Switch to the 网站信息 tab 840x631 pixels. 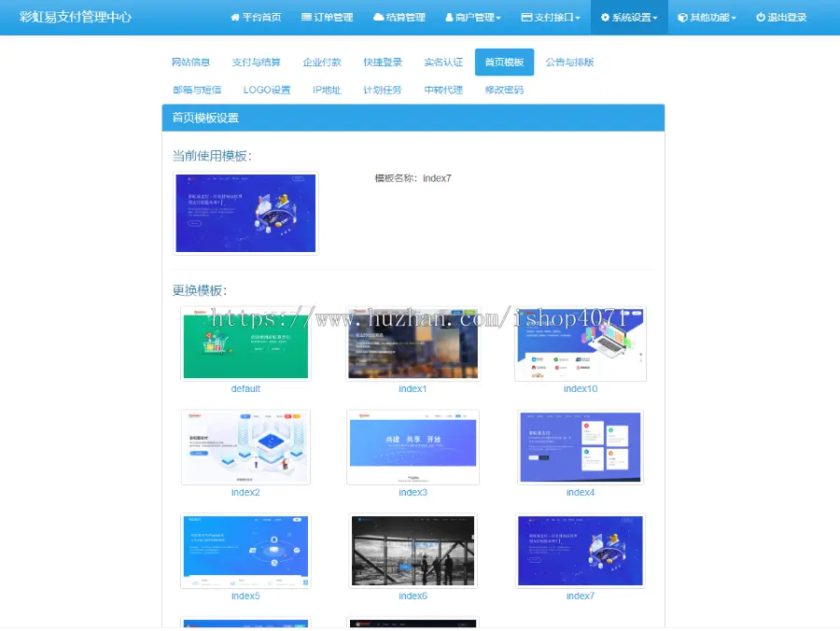pos(190,63)
